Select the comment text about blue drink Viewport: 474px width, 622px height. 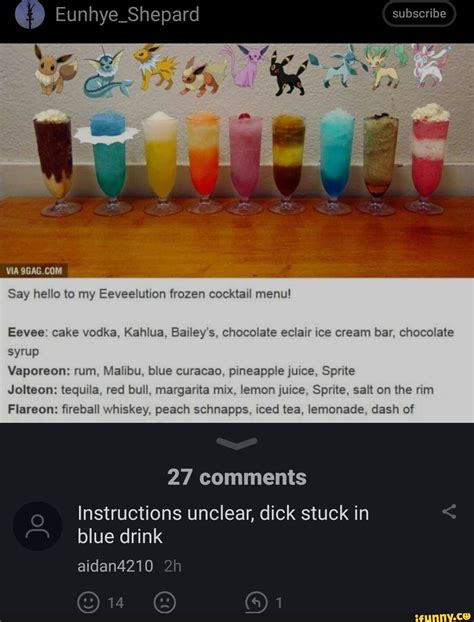(223, 524)
